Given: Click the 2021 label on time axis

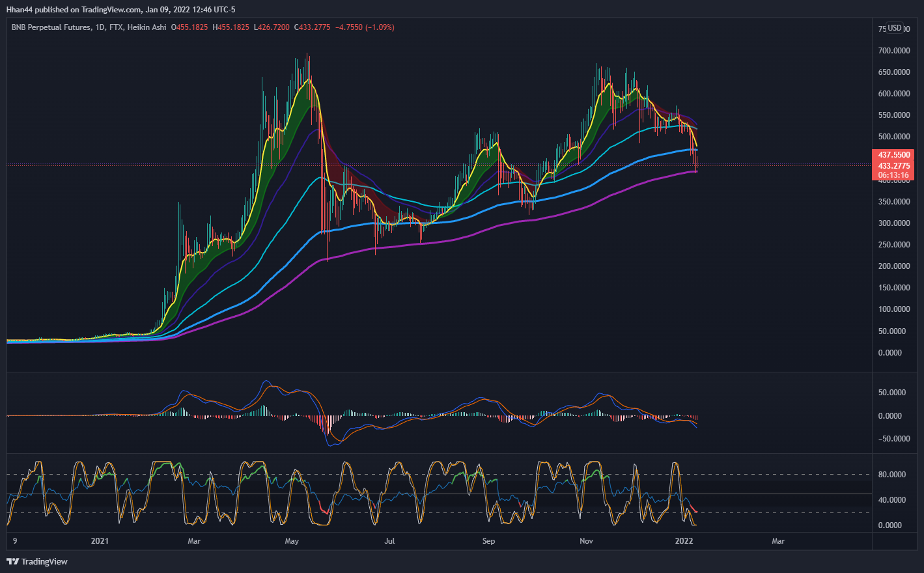Looking at the screenshot, I should [x=100, y=541].
